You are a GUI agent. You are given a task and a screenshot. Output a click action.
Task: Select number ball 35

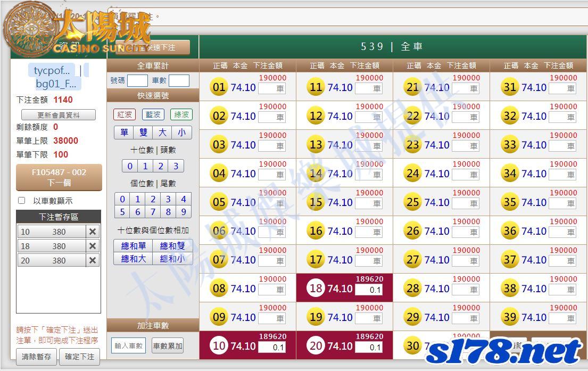click(510, 202)
